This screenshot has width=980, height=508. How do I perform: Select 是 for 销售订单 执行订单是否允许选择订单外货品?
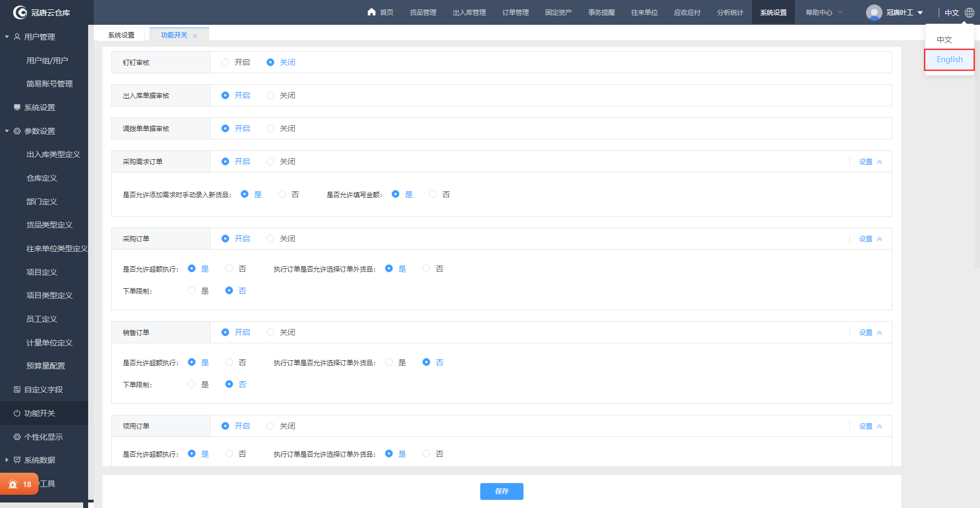pyautogui.click(x=389, y=362)
